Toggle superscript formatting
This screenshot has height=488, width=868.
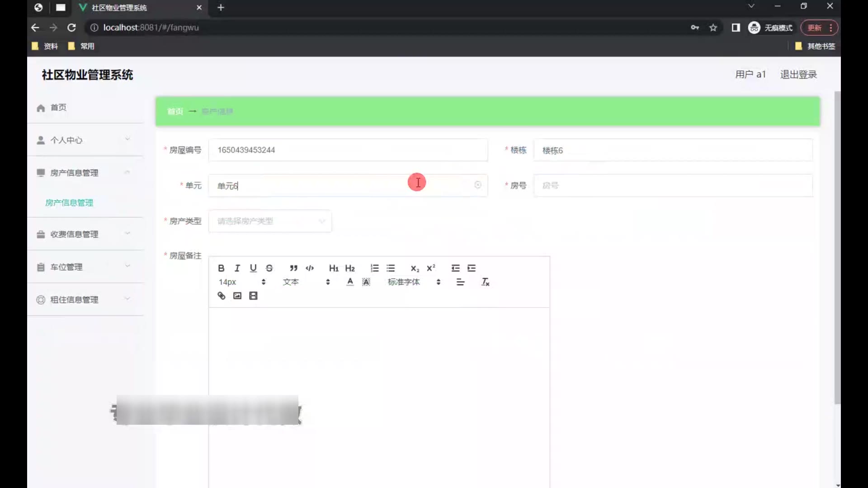coord(431,268)
